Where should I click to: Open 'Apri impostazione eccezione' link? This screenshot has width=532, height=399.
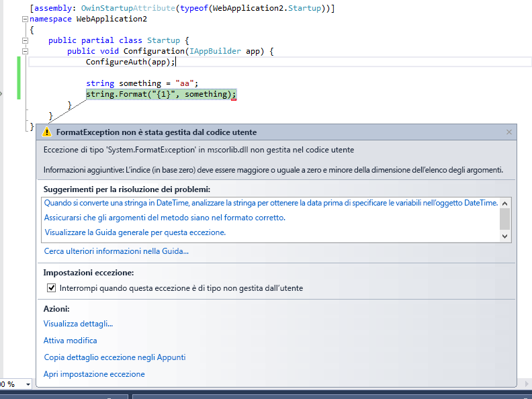tap(94, 374)
